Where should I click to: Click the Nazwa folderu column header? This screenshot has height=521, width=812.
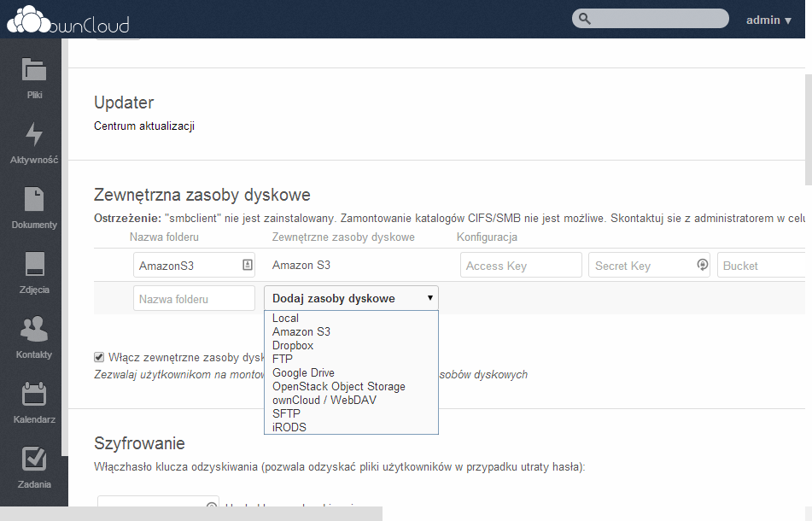tap(164, 237)
